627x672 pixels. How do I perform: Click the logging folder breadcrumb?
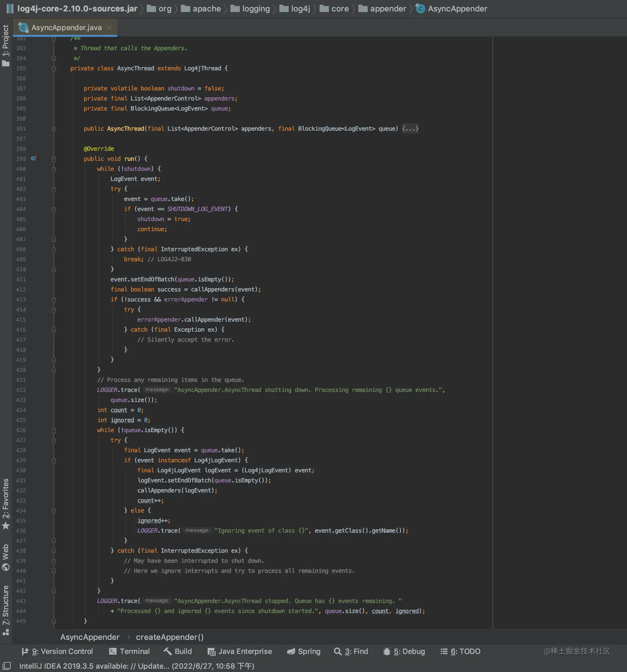coord(250,9)
